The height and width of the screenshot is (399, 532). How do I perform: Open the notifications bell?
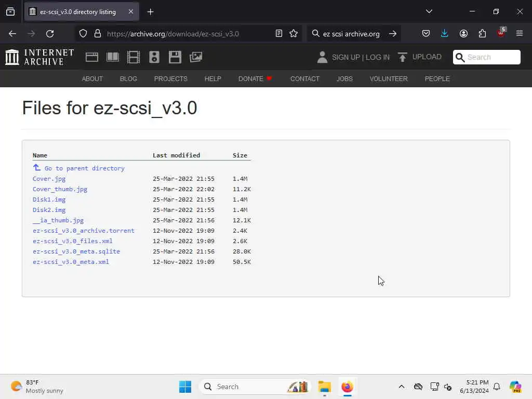pyautogui.click(x=497, y=387)
